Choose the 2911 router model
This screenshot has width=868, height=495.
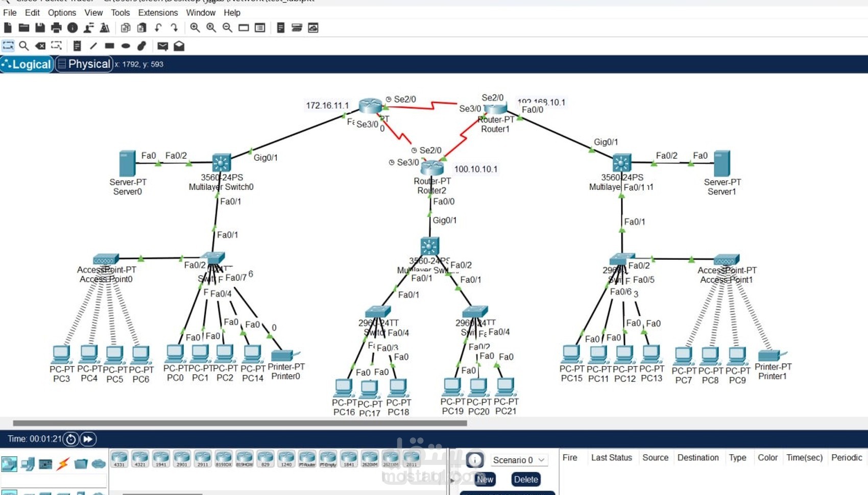(x=203, y=458)
